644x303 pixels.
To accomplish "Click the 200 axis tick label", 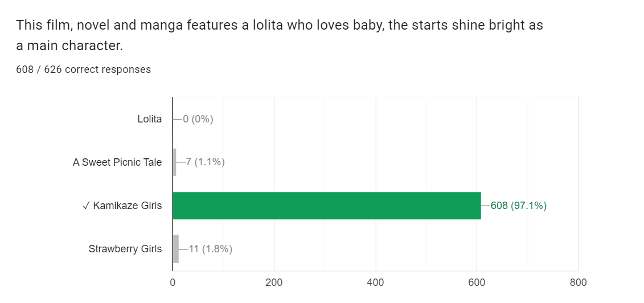I will pyautogui.click(x=274, y=282).
